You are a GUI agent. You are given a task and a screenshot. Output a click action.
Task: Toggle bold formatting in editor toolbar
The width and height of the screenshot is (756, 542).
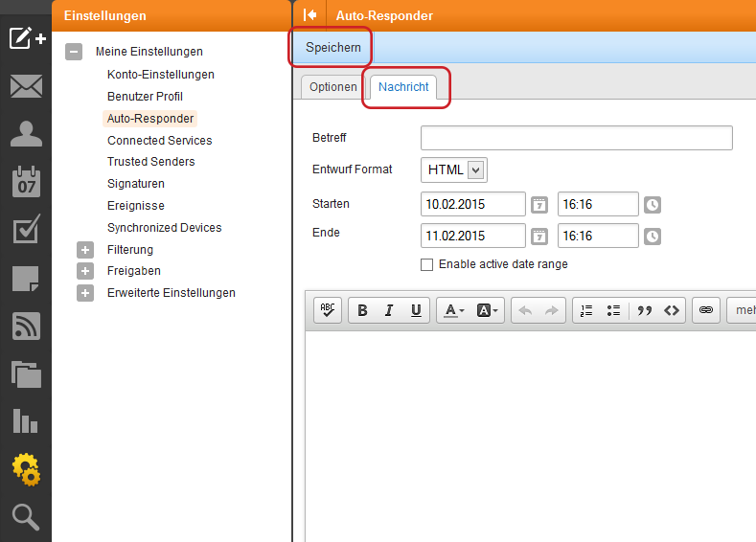tap(362, 310)
